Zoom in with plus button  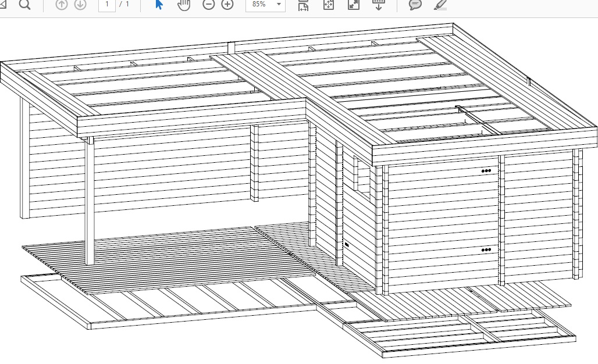pyautogui.click(x=227, y=5)
